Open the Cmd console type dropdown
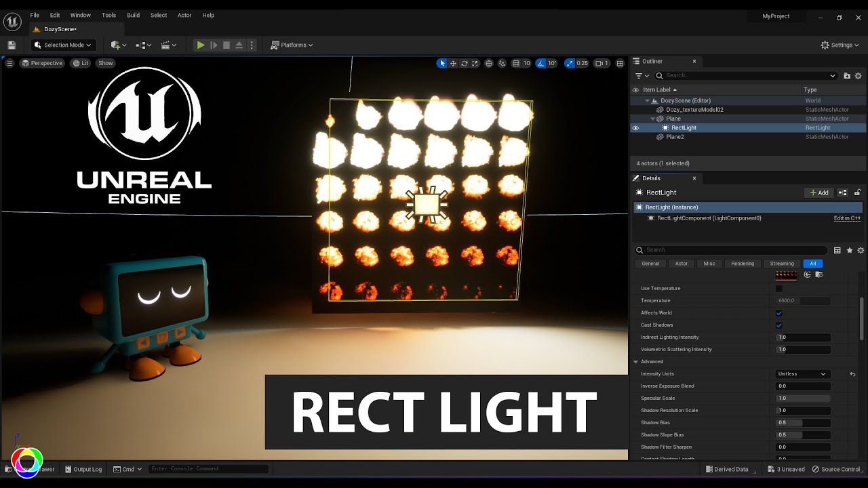The width and height of the screenshot is (868, 488). click(x=127, y=469)
